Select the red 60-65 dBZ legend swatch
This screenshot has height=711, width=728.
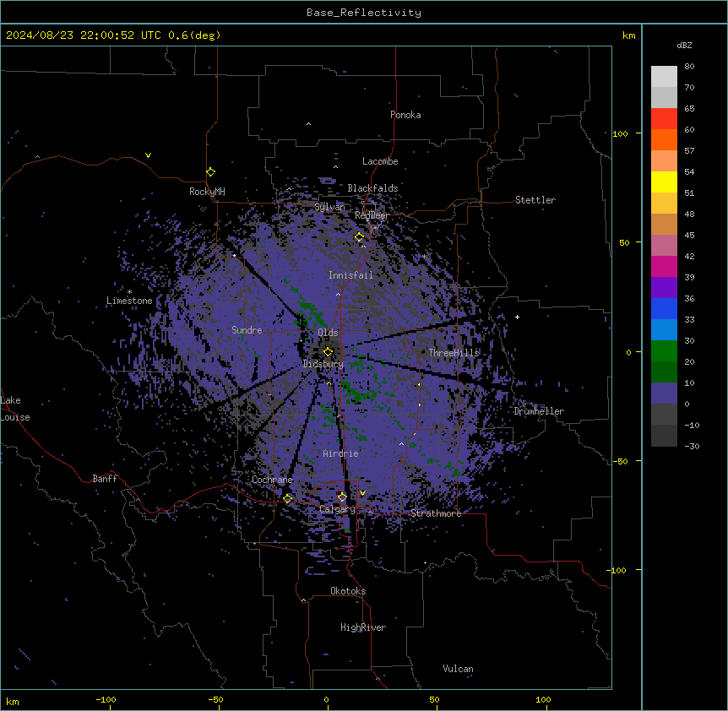[664, 118]
